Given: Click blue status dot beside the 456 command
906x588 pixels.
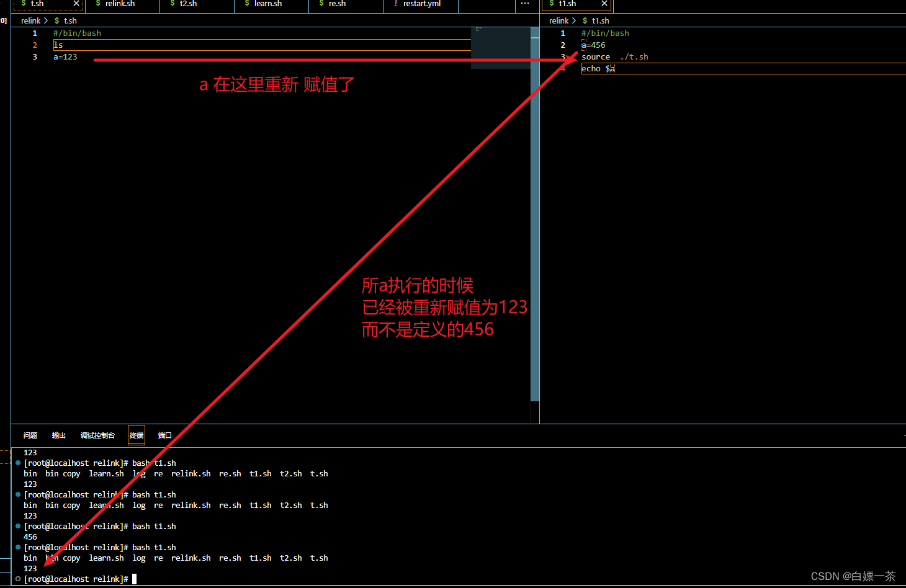Looking at the screenshot, I should (x=18, y=526).
